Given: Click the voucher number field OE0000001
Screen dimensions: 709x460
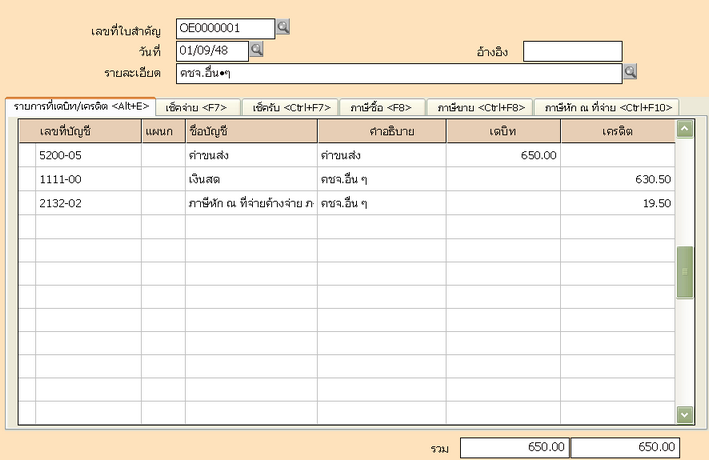Looking at the screenshot, I should tap(224, 28).
